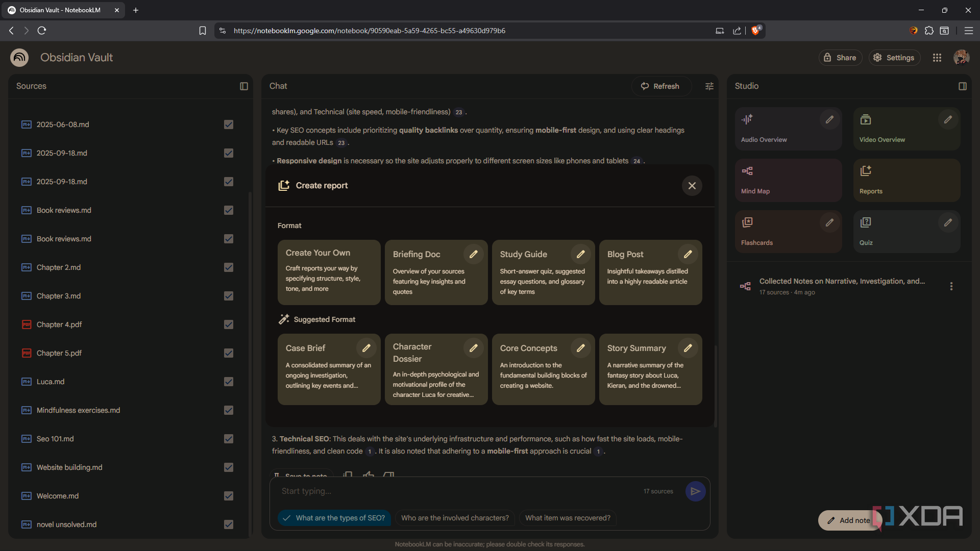
Task: Open more options for Collected Notes mind map
Action: [951, 286]
